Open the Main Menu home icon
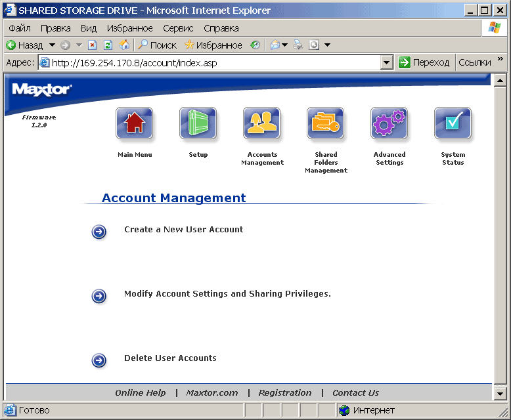Viewport: 511px width, 420px height. point(134,123)
